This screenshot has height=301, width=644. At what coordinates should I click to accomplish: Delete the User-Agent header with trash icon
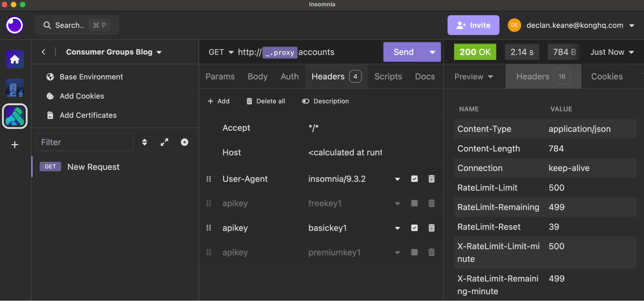click(431, 179)
